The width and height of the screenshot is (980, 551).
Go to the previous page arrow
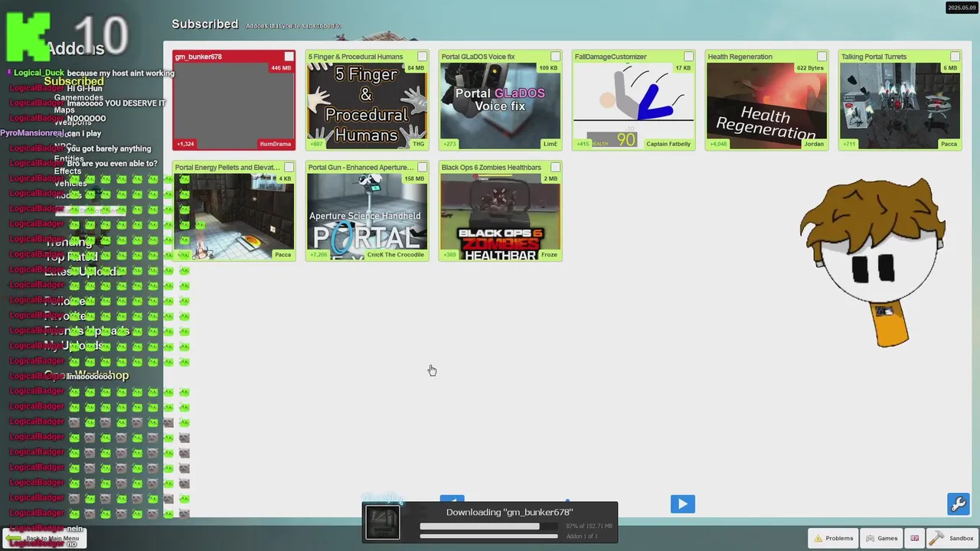coord(452,499)
